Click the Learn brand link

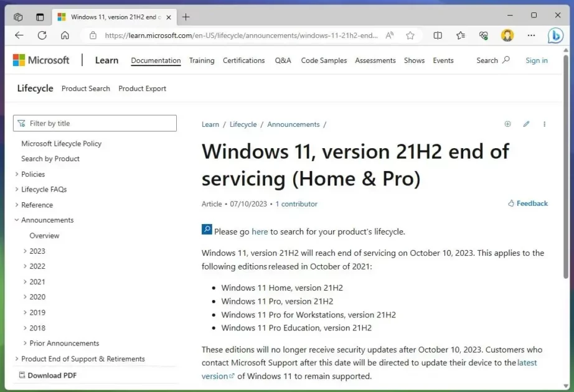coord(107,60)
